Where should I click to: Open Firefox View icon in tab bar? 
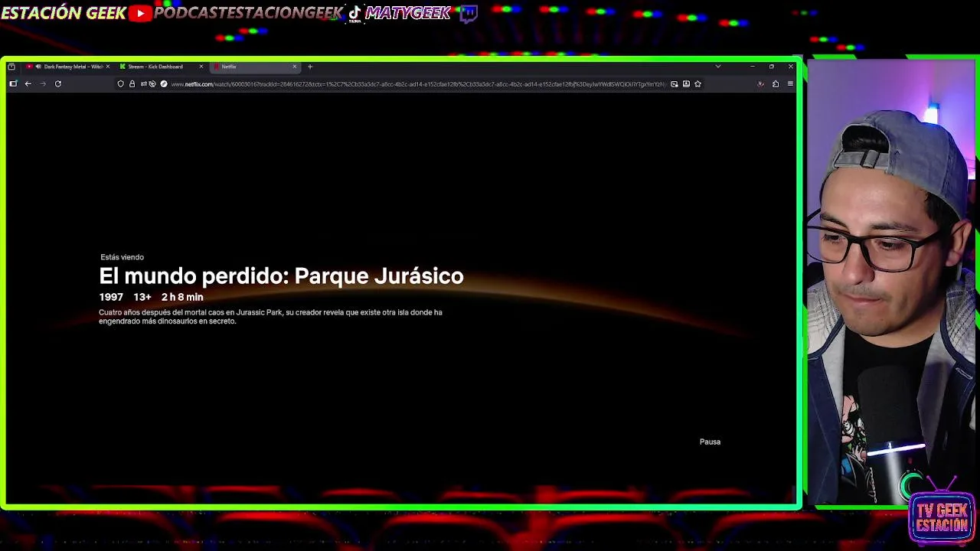(11, 67)
